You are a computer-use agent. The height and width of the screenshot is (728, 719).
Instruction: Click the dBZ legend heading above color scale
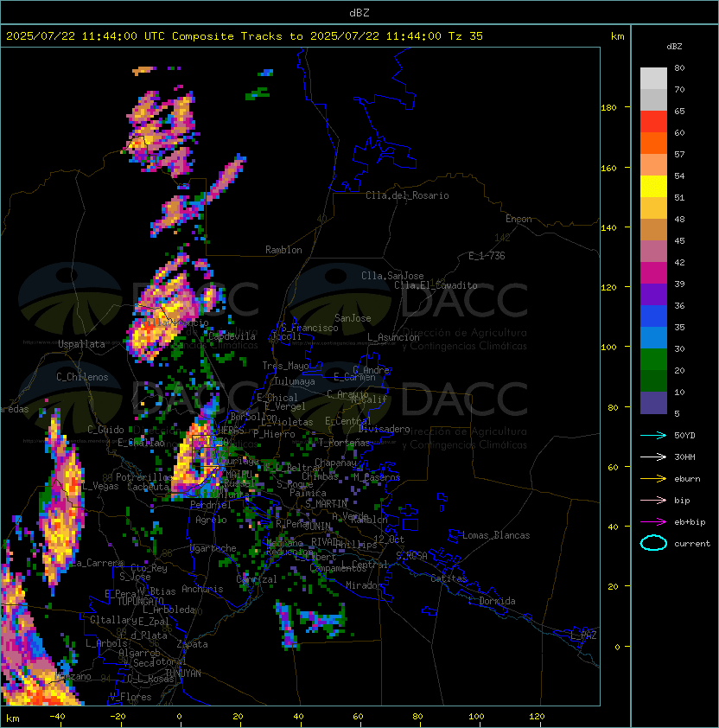coord(674,47)
